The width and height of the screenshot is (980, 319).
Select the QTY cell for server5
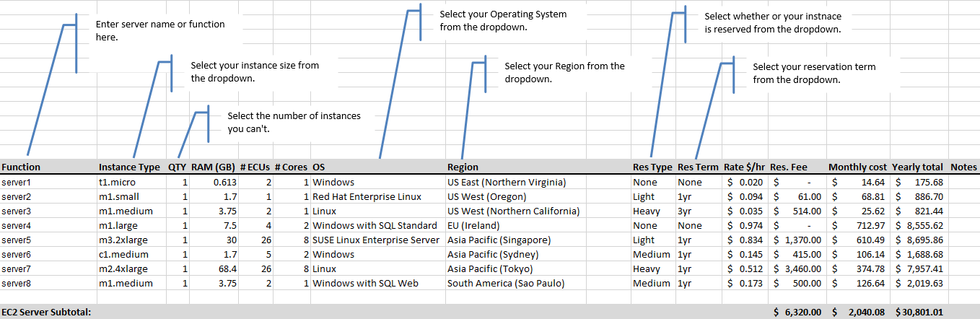coord(178,240)
